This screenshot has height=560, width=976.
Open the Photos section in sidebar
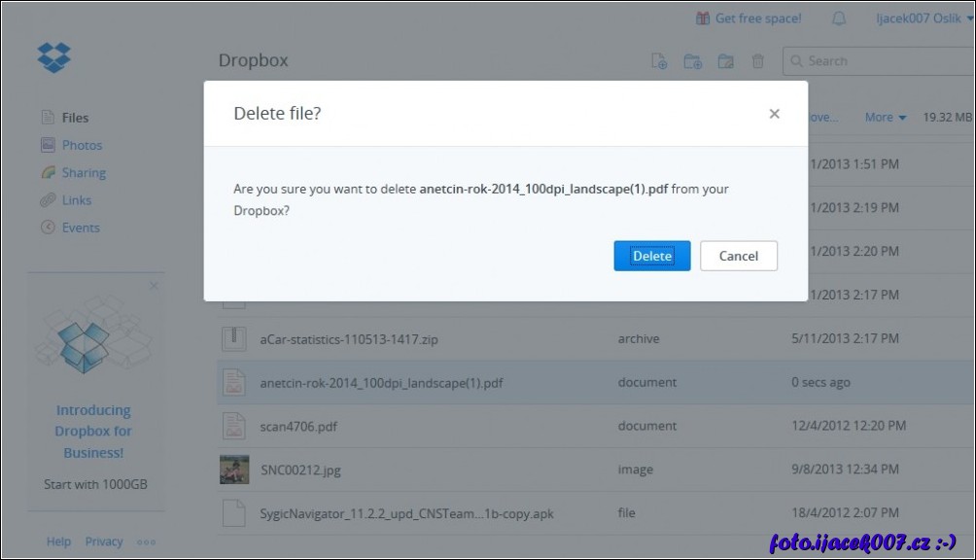[x=82, y=145]
